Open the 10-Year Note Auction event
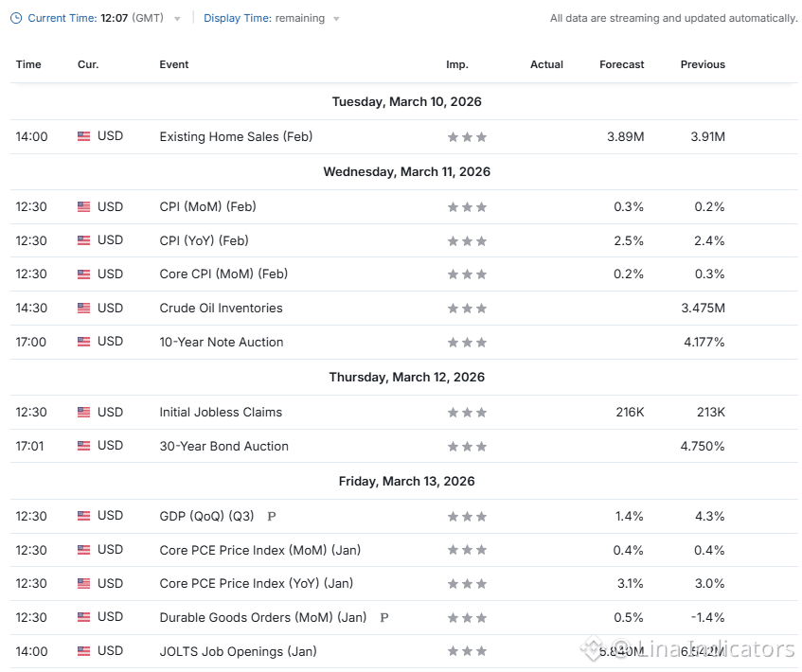Viewport: 802px width, 672px height. [x=222, y=342]
